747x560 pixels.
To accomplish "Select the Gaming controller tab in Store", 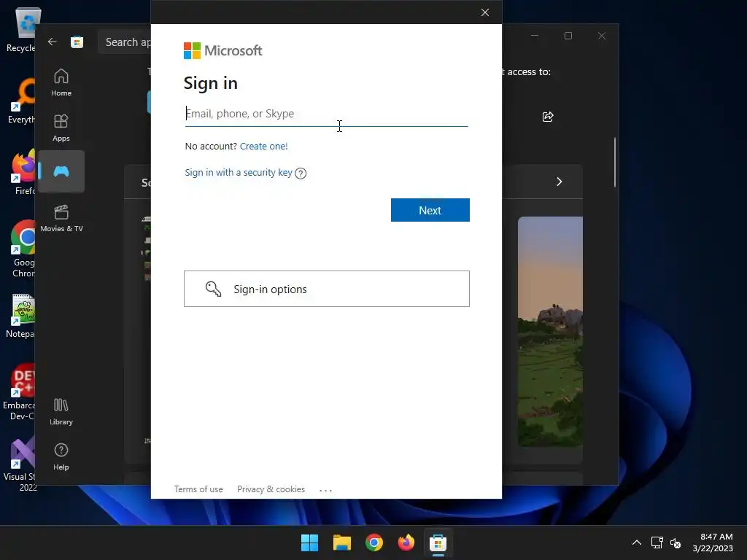I will click(61, 171).
